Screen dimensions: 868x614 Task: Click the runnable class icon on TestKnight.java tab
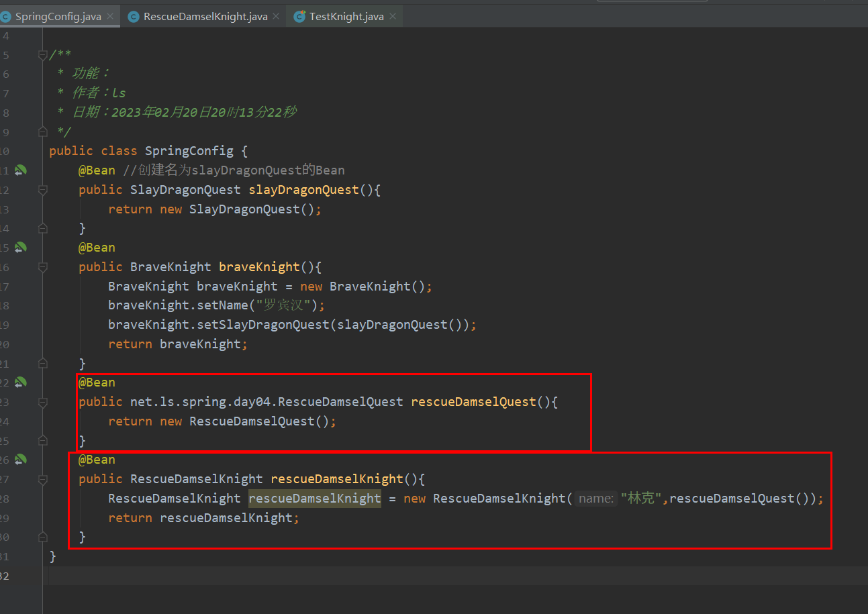pyautogui.click(x=299, y=17)
